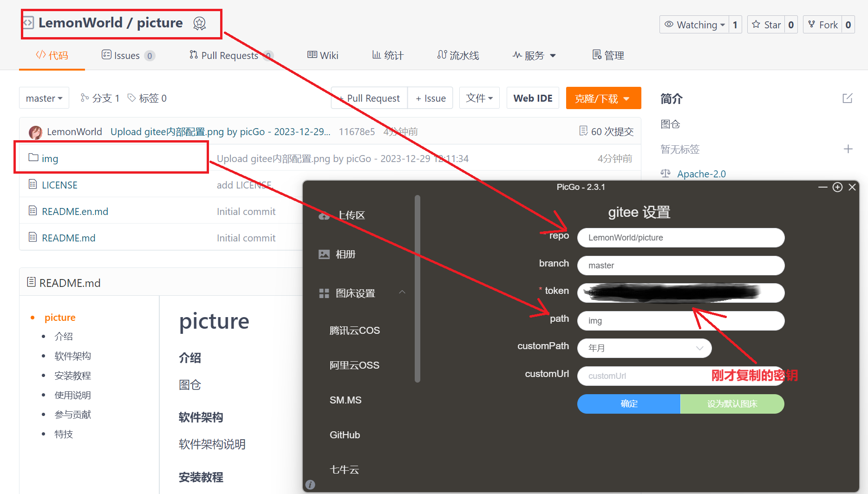Click the edit icon beside 简介
Screen dimensions: 868x494
848,98
